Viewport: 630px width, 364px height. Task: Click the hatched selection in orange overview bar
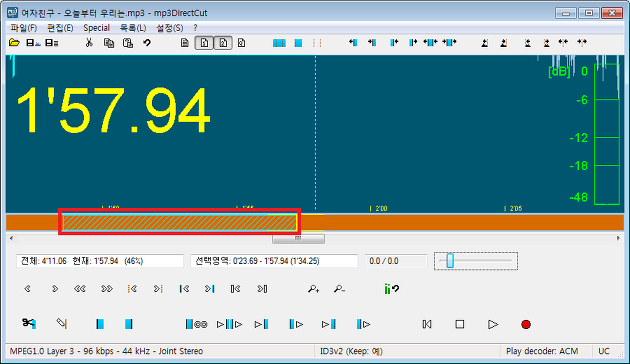180,223
